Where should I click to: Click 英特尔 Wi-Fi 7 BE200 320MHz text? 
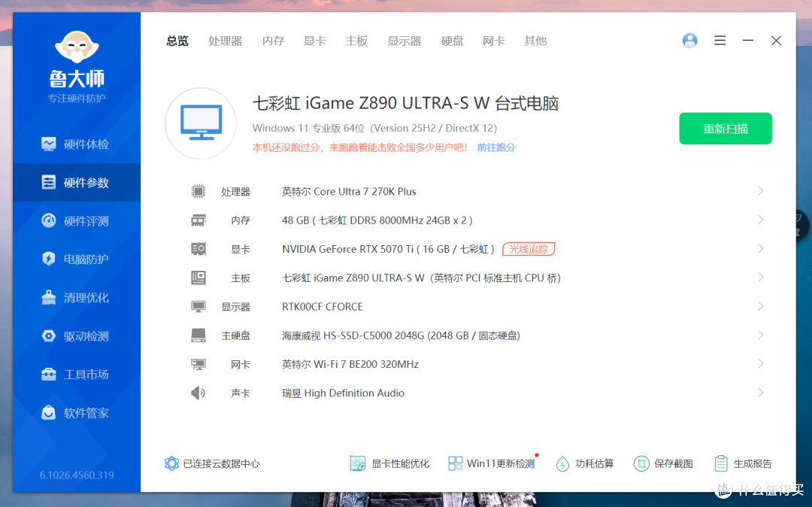[x=350, y=365]
